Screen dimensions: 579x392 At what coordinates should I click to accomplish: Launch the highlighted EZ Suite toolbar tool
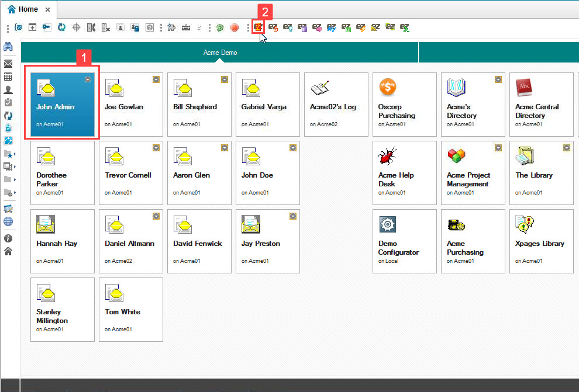(x=258, y=27)
